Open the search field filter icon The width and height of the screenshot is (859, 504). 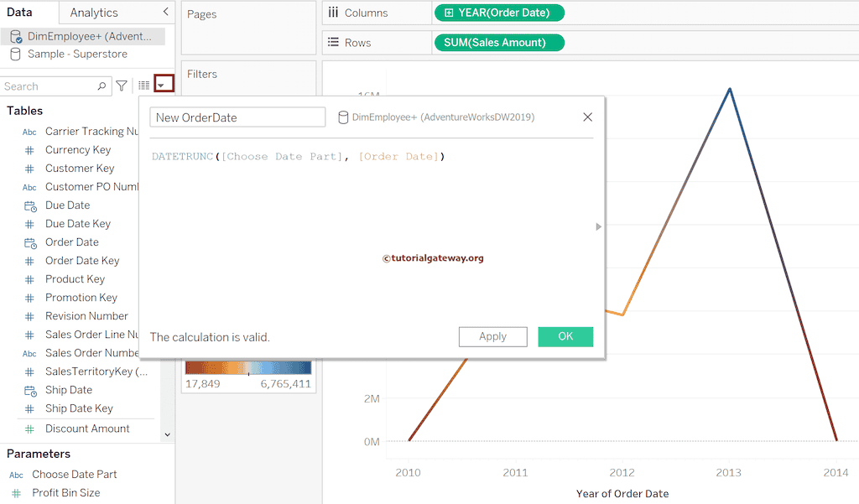tap(122, 85)
